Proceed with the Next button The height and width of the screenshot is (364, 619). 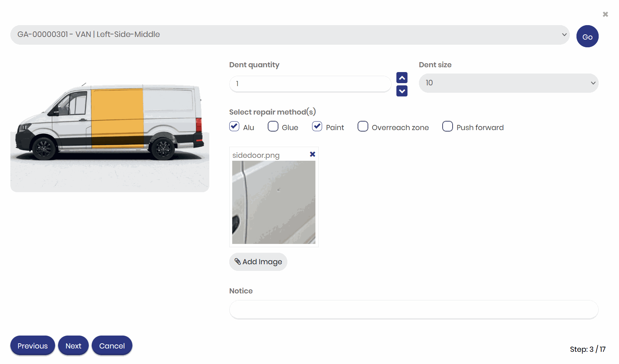tap(73, 346)
